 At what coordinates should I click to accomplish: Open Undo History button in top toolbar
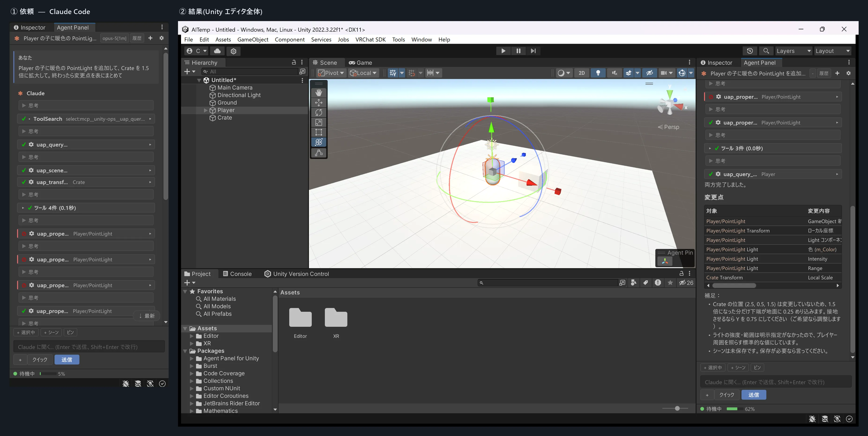(750, 51)
